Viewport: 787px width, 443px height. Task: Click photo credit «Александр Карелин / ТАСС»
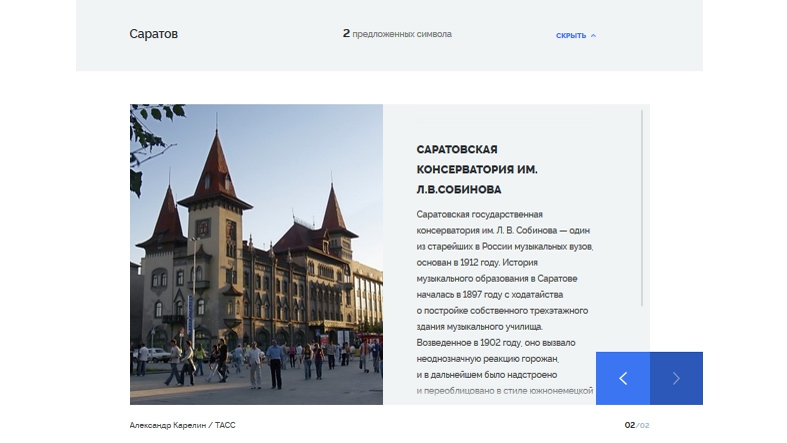coord(182,425)
